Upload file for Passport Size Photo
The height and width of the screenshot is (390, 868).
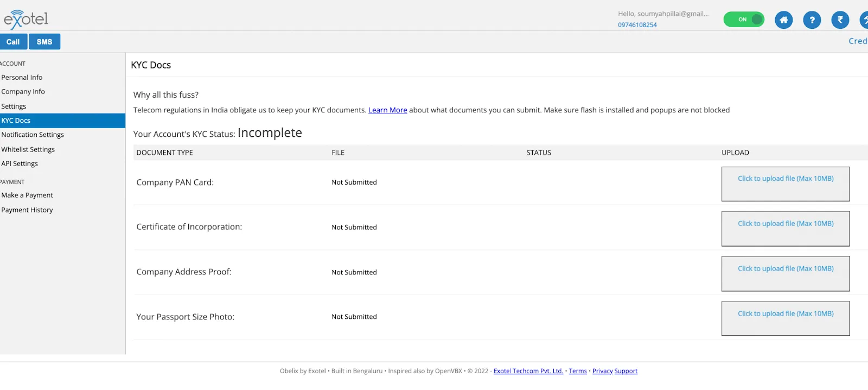tap(786, 318)
